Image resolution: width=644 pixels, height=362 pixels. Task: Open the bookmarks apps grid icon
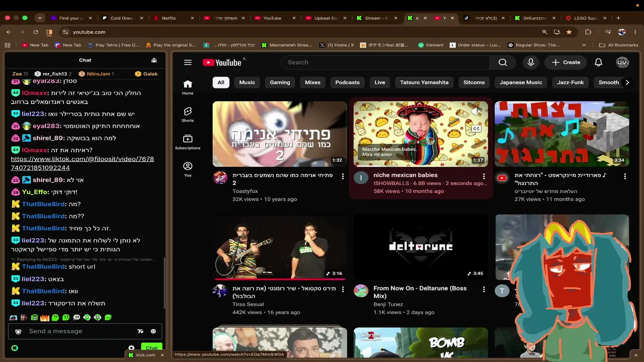pos(8,45)
